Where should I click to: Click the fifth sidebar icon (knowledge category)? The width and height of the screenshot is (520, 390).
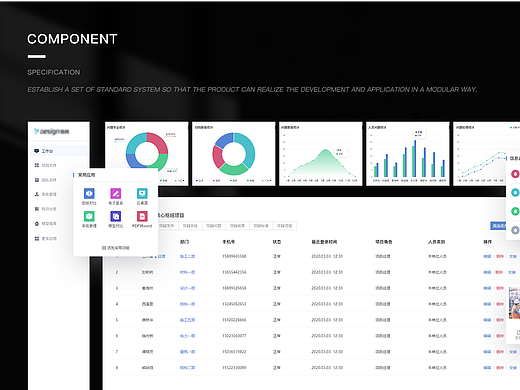click(x=37, y=209)
